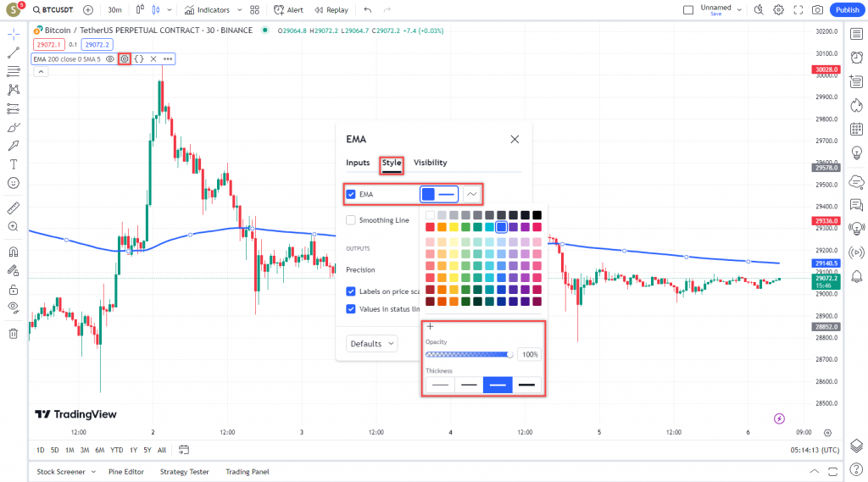Enable magnet mode
Image resolution: width=868 pixels, height=482 pixels.
pos(14,252)
